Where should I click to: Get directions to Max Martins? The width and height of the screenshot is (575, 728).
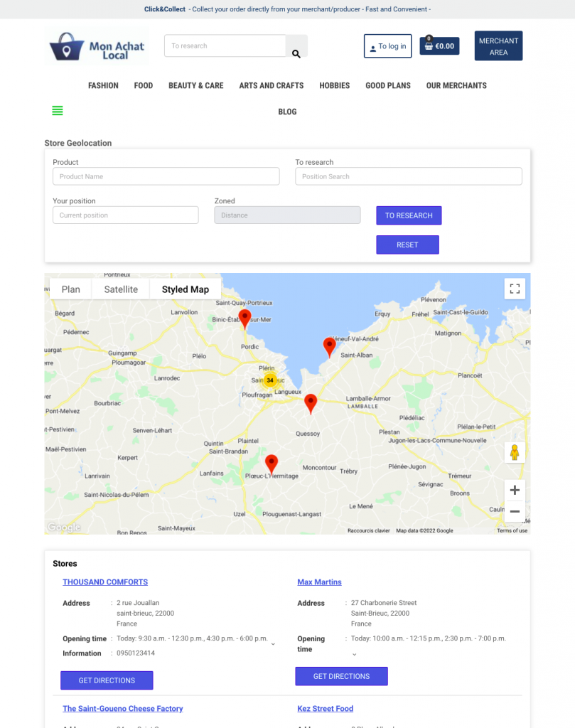click(x=342, y=676)
